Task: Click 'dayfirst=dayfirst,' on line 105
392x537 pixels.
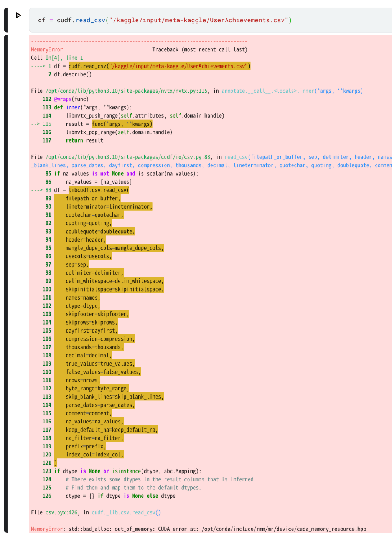Action: (x=92, y=331)
